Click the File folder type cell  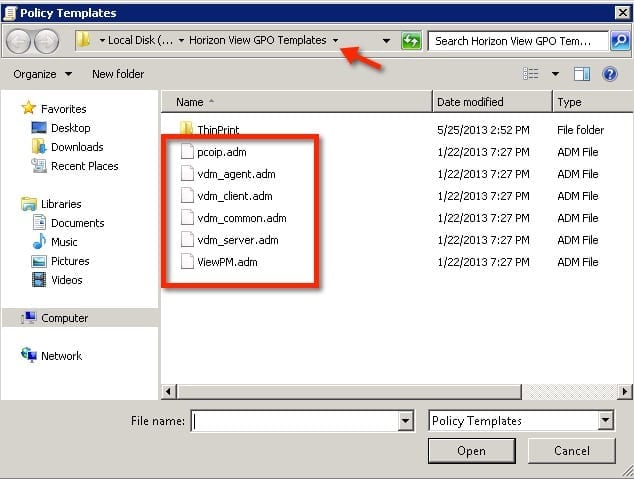580,130
